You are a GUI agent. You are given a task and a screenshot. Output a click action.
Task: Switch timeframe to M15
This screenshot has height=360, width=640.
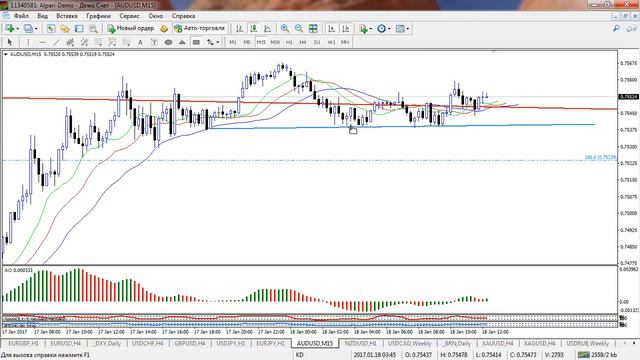tap(261, 42)
